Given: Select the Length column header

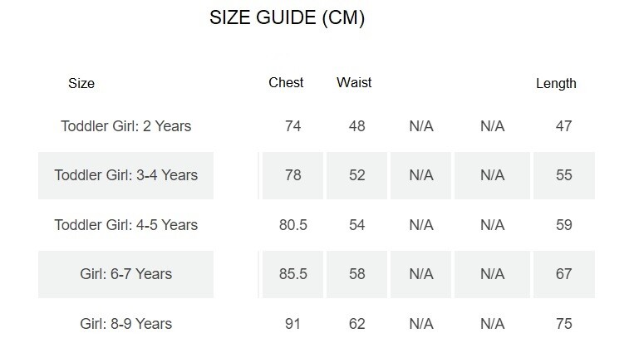Looking at the screenshot, I should click(556, 84).
